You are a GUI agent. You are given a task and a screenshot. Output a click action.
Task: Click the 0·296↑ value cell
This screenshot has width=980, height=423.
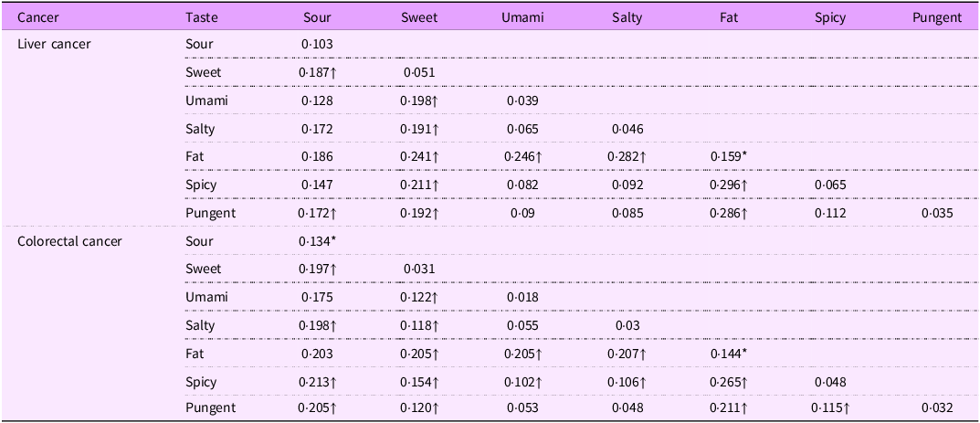click(x=730, y=185)
